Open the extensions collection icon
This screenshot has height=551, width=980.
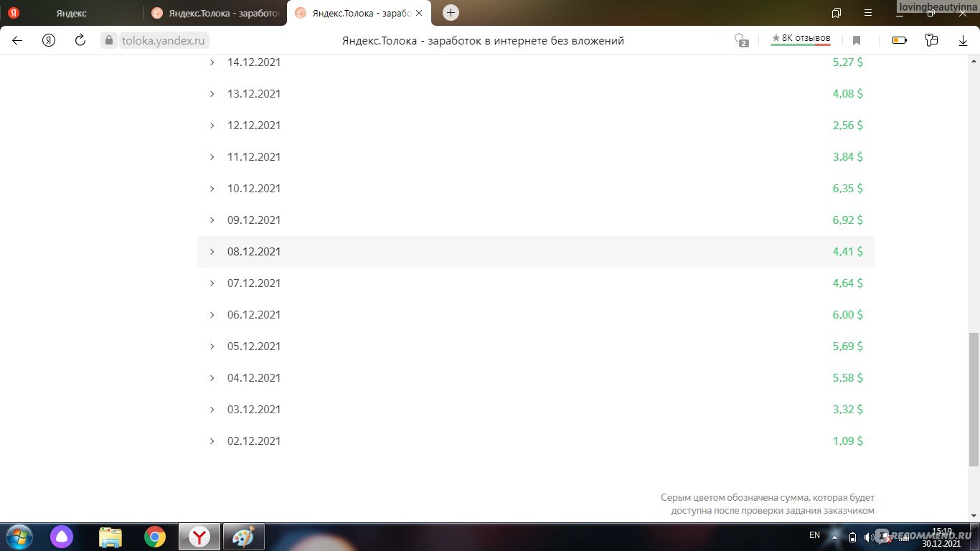932,41
